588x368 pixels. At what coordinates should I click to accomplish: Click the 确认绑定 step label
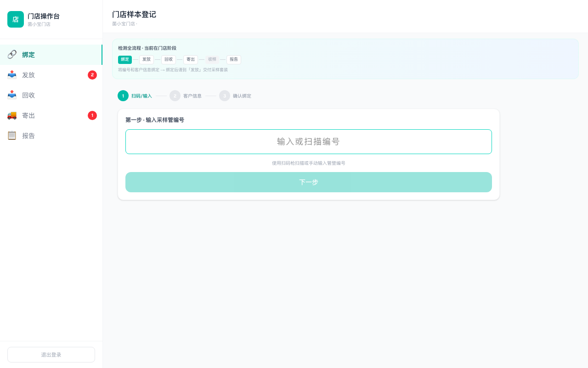point(242,96)
